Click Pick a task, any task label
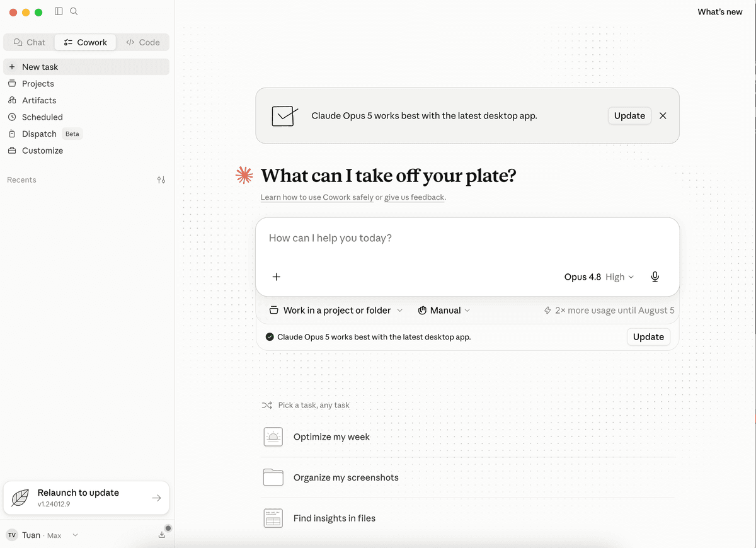Screen dimensions: 756x548 click(314, 405)
